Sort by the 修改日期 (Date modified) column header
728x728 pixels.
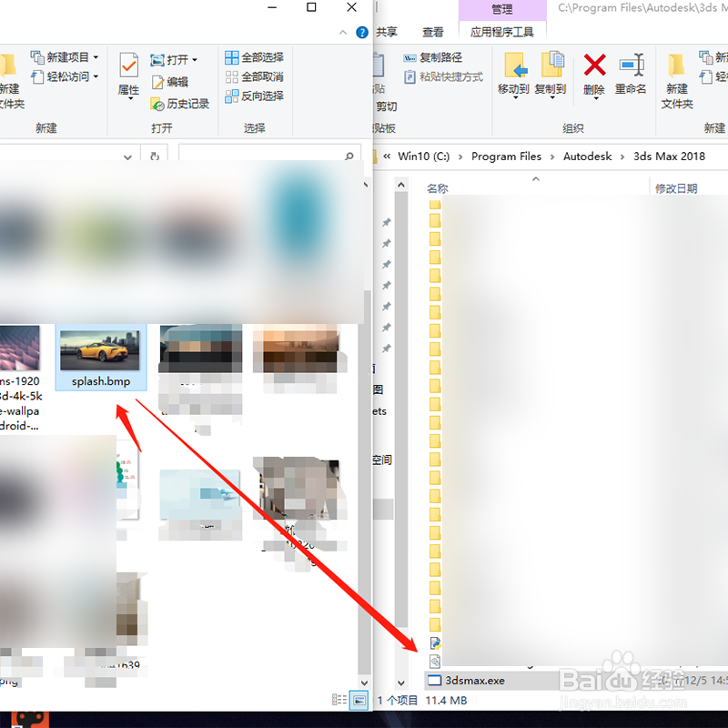point(676,188)
